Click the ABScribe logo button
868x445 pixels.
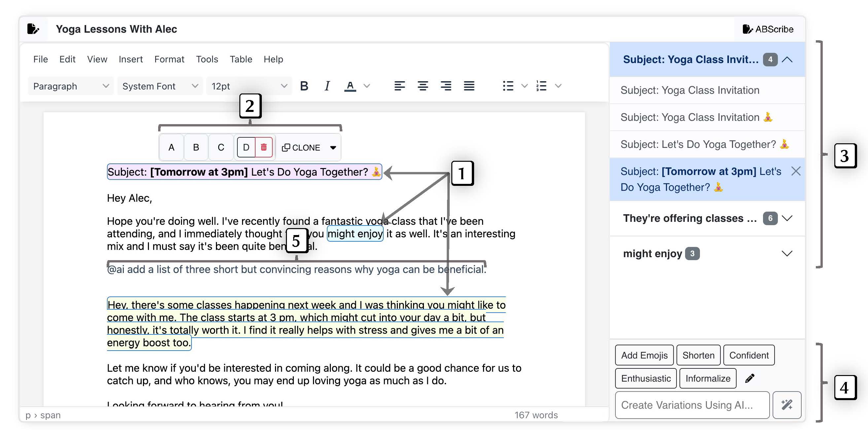768,29
